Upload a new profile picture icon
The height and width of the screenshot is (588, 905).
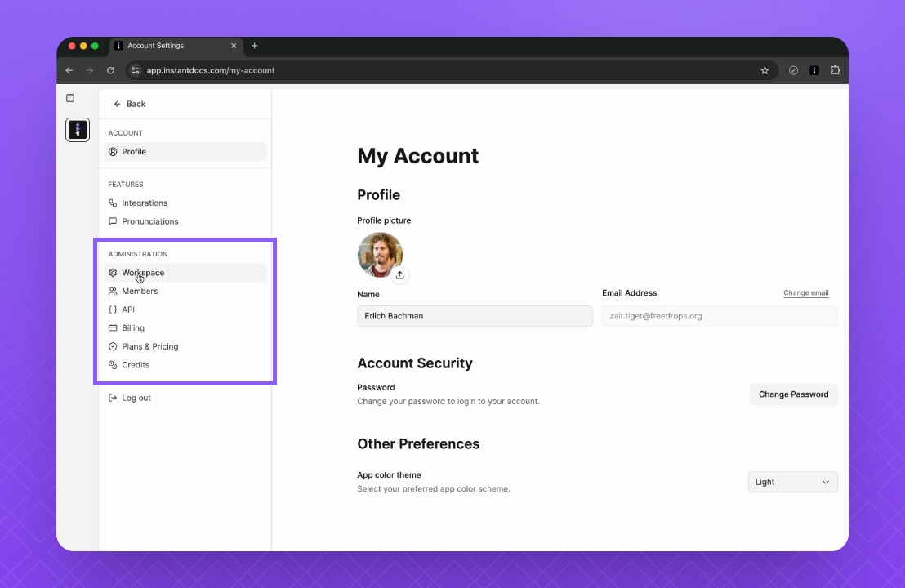400,275
